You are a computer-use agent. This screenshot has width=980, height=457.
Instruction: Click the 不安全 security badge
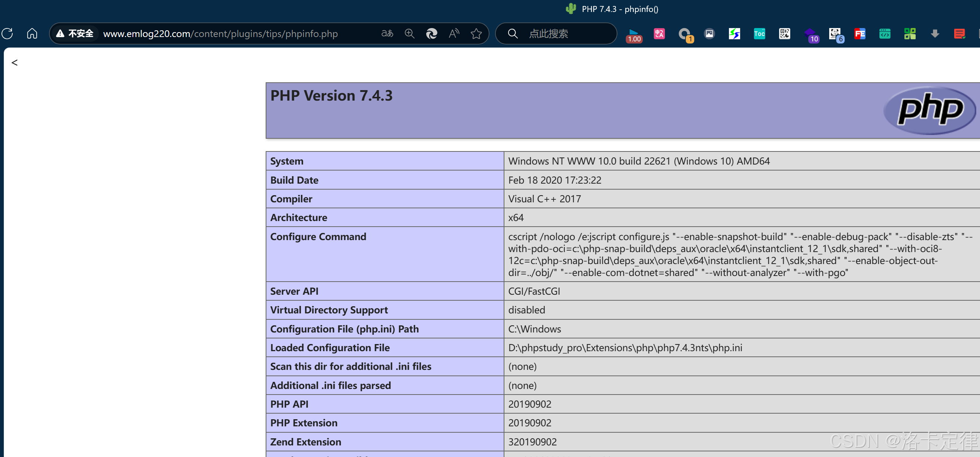coord(74,33)
